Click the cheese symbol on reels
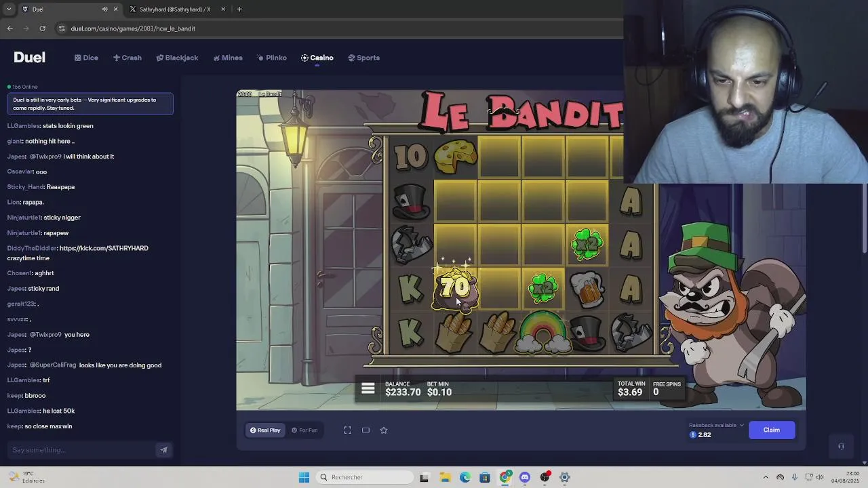 [455, 157]
